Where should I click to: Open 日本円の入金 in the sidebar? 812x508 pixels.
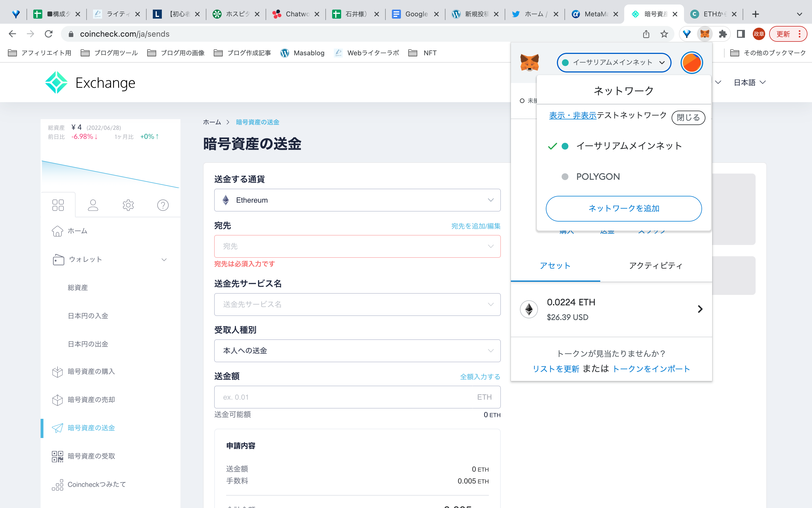[88, 316]
